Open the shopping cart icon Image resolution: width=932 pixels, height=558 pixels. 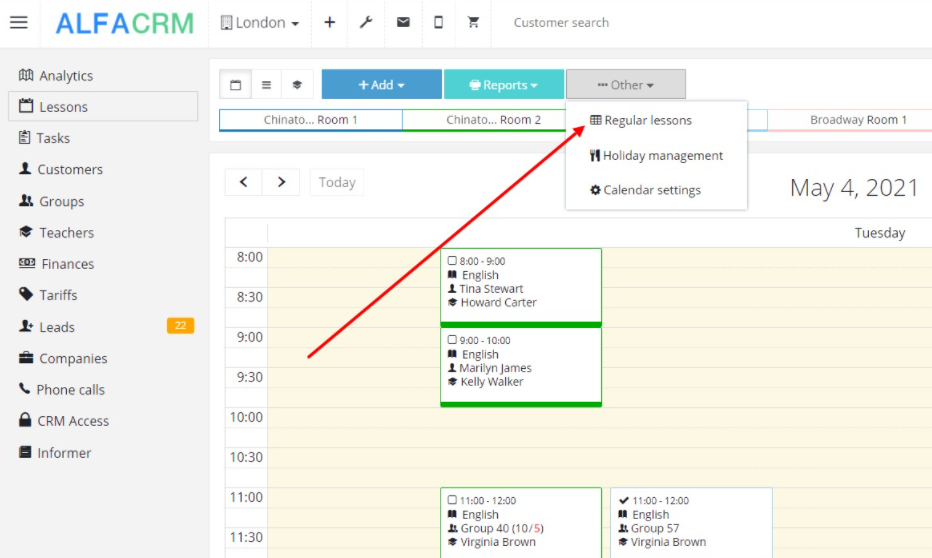(473, 23)
